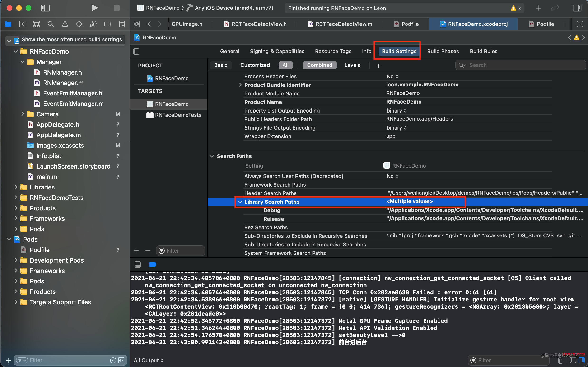
Task: Expand the Libraries folder
Action: (16, 187)
